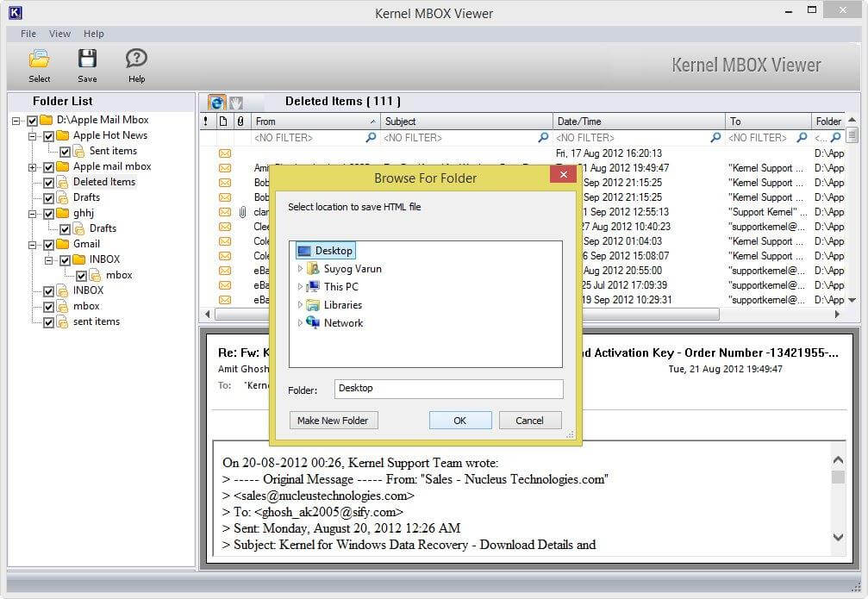Toggle the ghhj folder checkbox

(x=49, y=213)
